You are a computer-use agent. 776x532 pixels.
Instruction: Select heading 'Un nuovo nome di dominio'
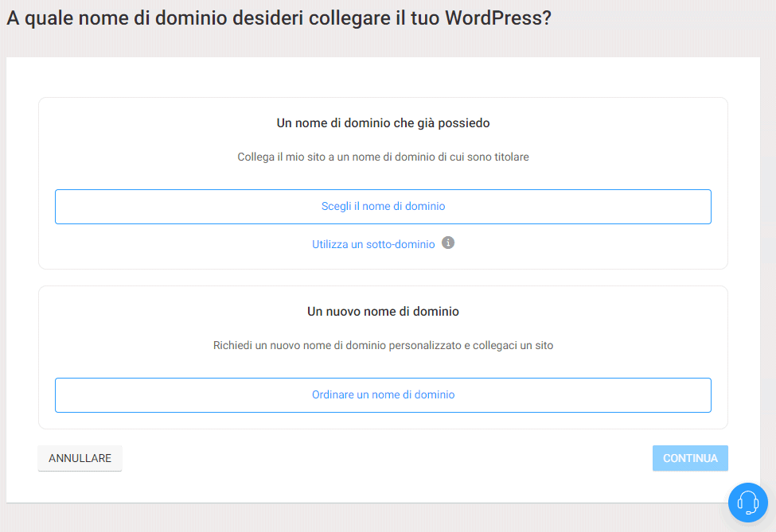383,312
